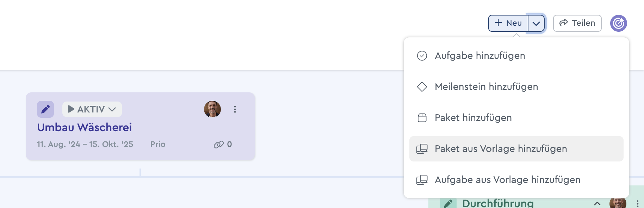The width and height of the screenshot is (644, 208).
Task: Open the AKTIV status dropdown
Action: click(x=92, y=109)
